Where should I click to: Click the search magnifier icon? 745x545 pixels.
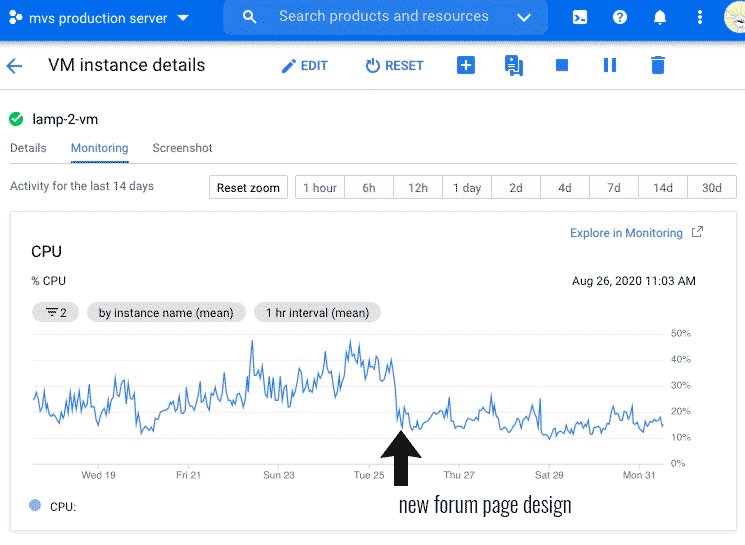(x=249, y=17)
